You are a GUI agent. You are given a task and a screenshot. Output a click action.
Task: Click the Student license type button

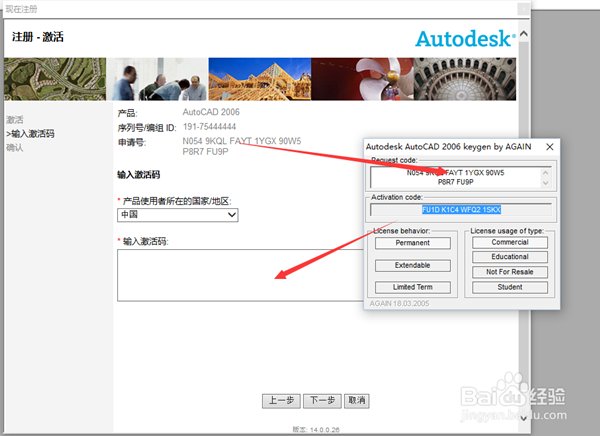coord(510,287)
